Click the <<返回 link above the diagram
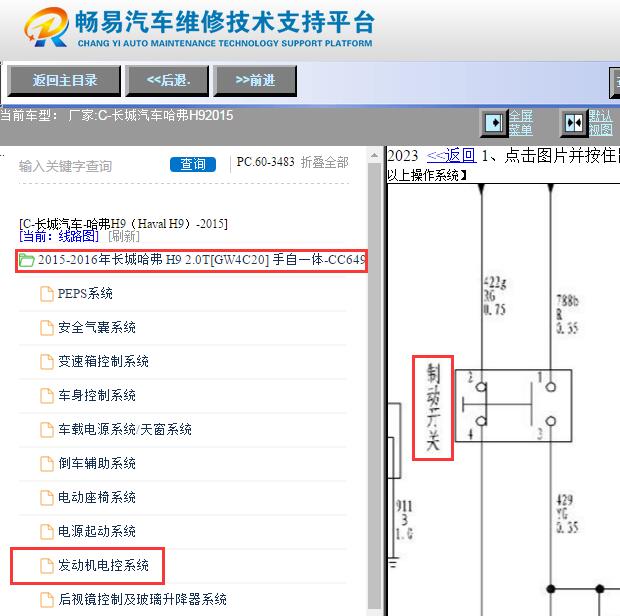 [x=451, y=156]
